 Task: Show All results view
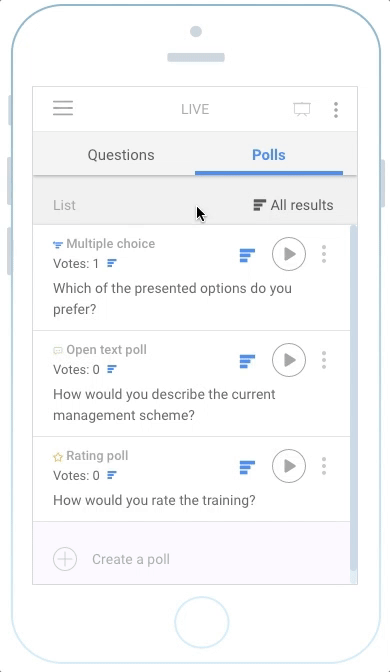pyautogui.click(x=293, y=205)
